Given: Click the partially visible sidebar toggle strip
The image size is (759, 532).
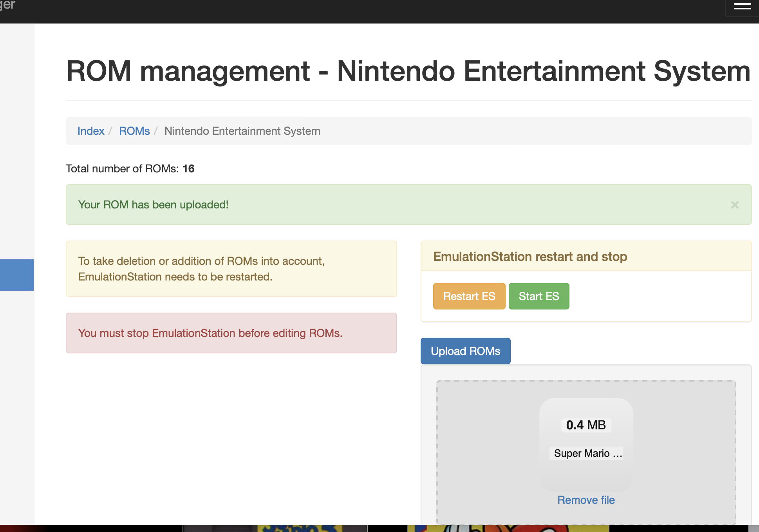Looking at the screenshot, I should pyautogui.click(x=17, y=275).
